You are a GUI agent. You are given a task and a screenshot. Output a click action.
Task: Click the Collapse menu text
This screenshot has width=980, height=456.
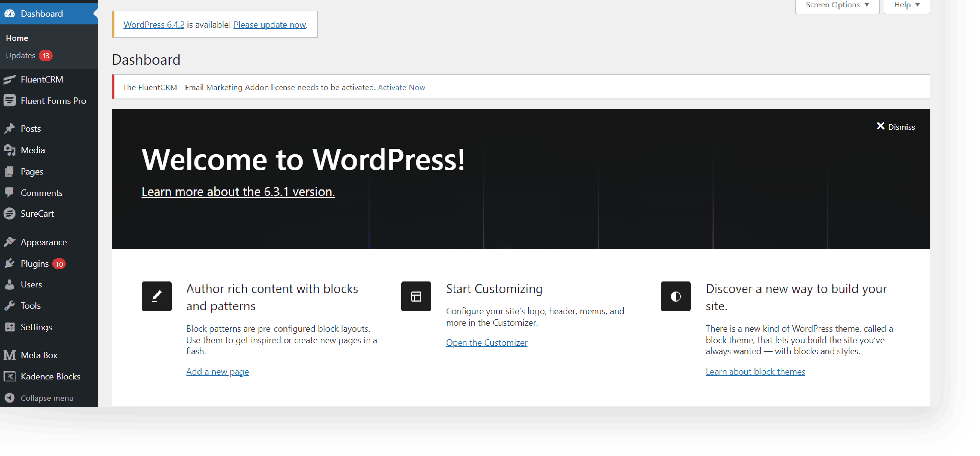click(x=47, y=398)
